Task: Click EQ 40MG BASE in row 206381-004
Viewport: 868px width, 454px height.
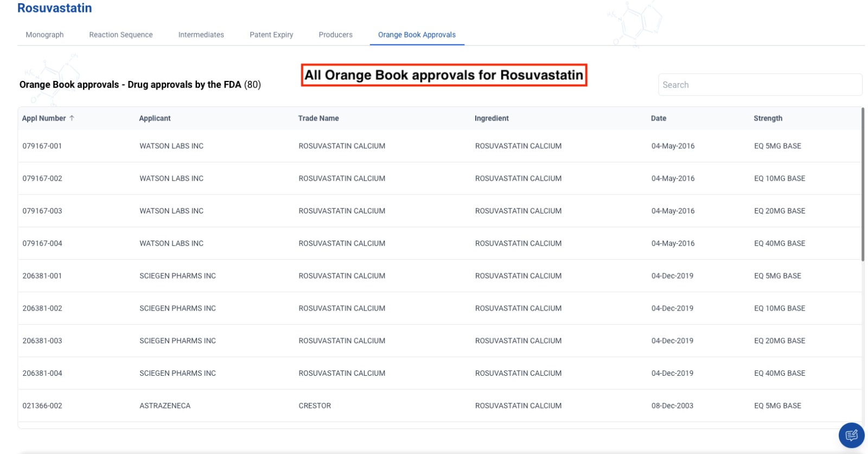Action: pos(780,374)
